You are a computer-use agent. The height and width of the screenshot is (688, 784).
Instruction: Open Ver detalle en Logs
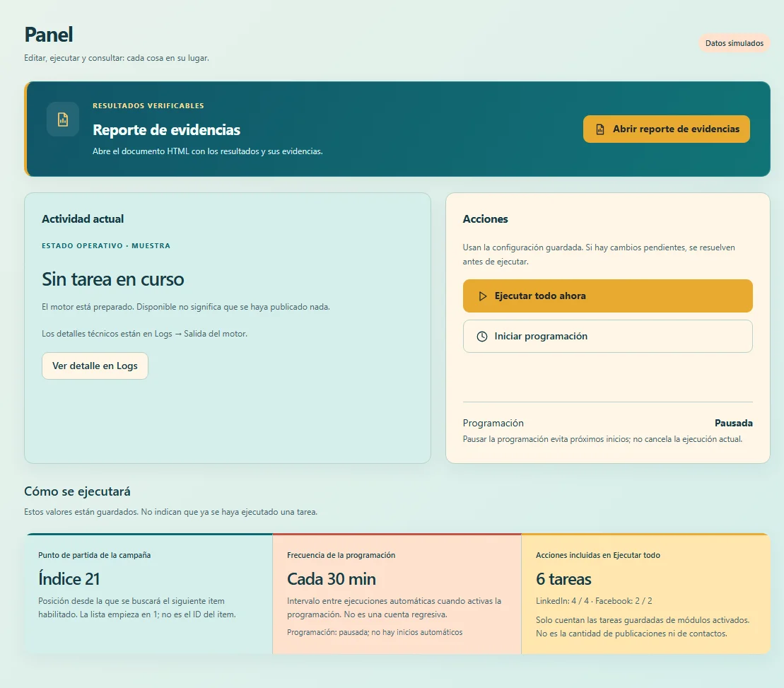[95, 366]
